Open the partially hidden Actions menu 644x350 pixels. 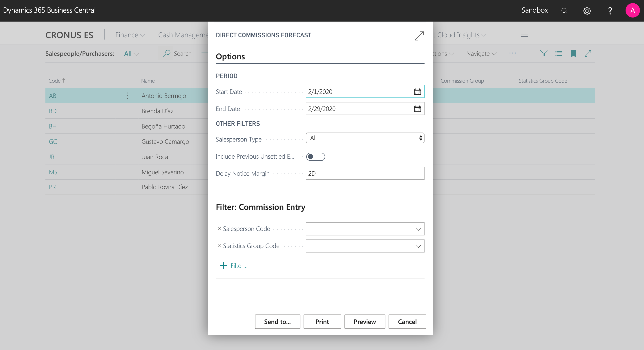(443, 53)
